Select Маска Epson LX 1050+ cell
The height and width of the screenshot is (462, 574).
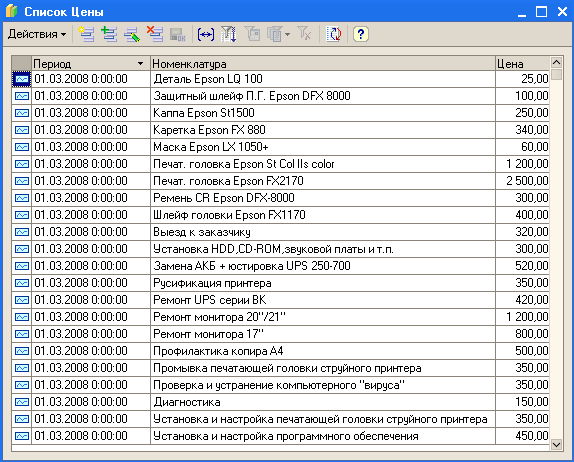[323, 147]
